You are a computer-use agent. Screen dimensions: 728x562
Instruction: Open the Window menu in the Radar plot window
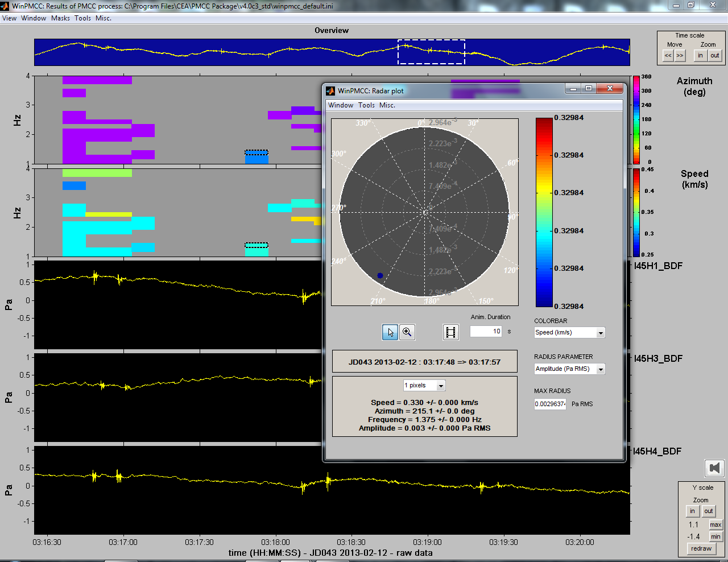tap(341, 105)
